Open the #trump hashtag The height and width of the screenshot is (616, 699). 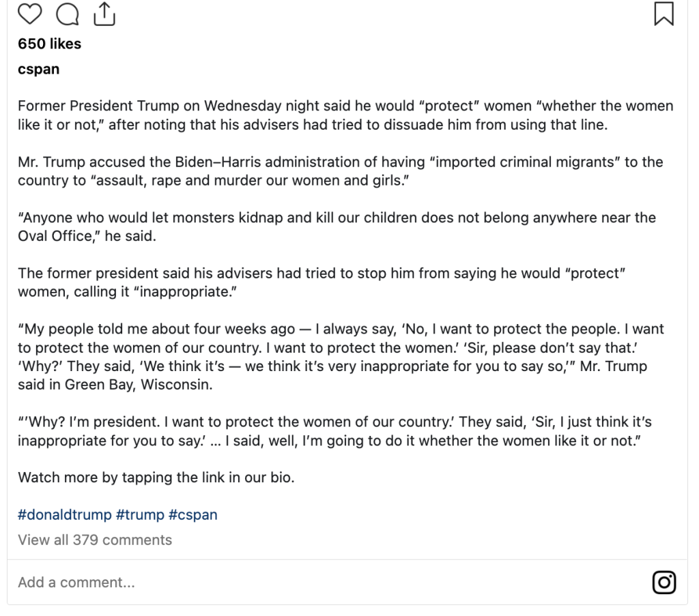click(x=134, y=514)
